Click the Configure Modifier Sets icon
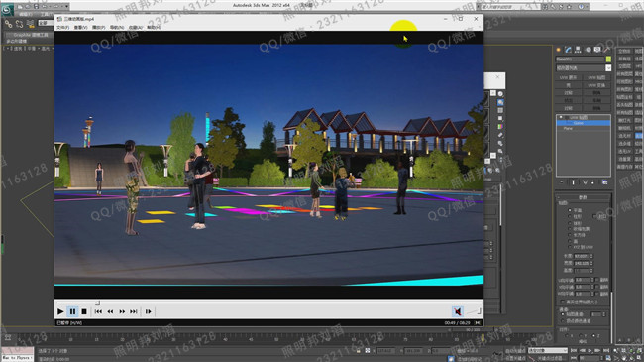This screenshot has width=644, height=362. coord(605,182)
